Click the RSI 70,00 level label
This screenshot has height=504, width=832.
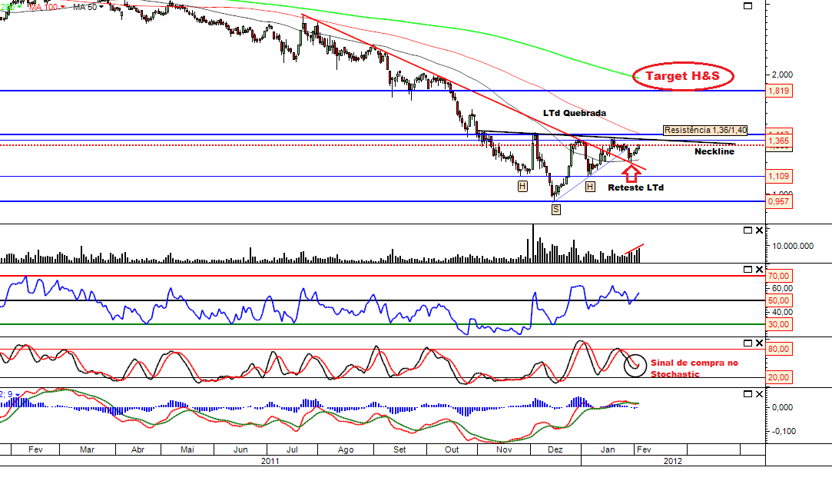(779, 276)
